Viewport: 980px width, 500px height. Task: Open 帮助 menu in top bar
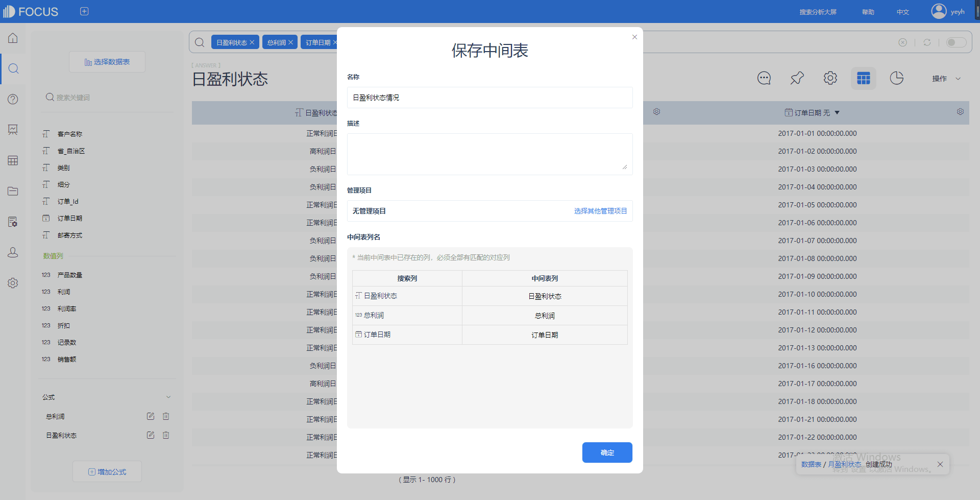[868, 12]
